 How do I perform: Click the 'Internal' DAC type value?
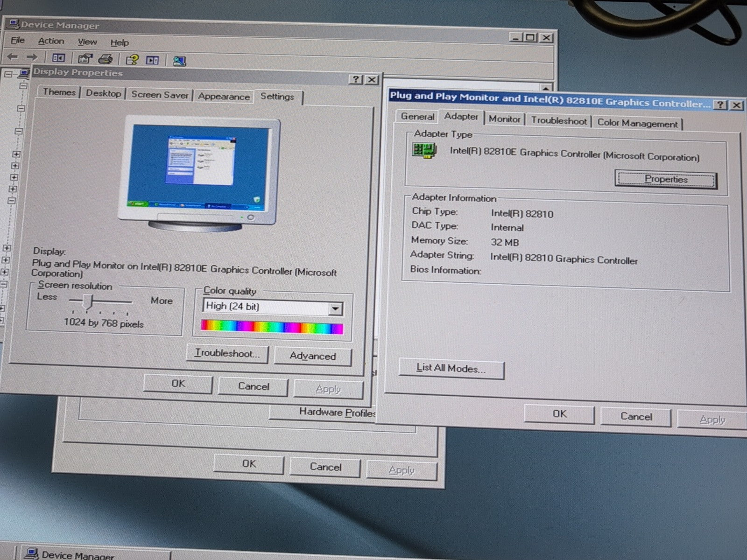click(507, 228)
